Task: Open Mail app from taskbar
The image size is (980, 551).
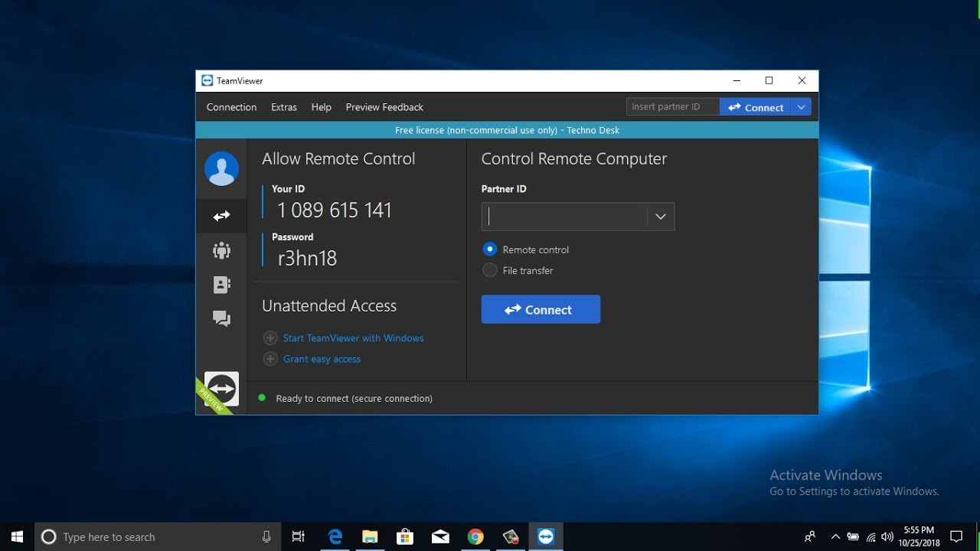Action: coord(440,536)
